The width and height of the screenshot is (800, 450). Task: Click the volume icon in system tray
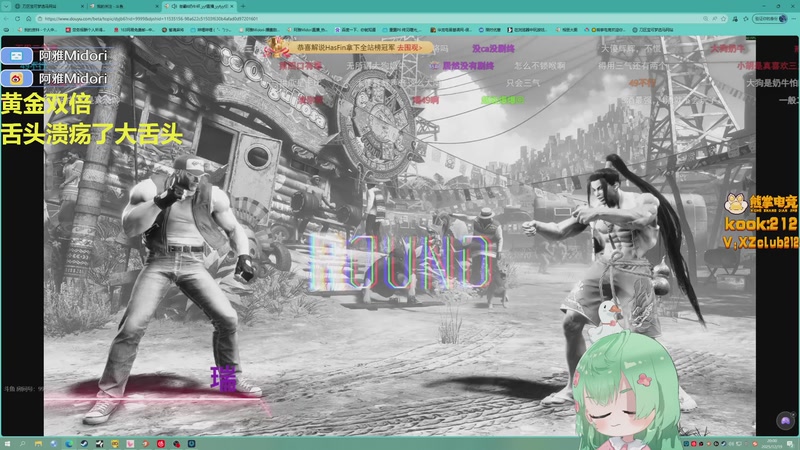pyautogui.click(x=731, y=444)
